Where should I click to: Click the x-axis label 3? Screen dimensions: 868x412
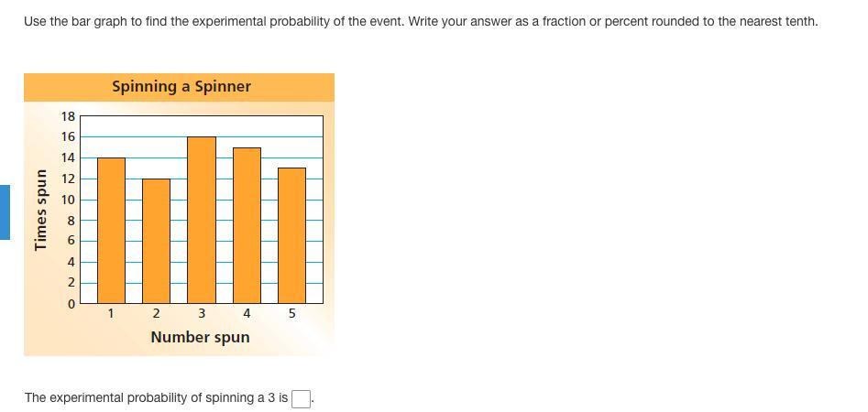point(202,313)
